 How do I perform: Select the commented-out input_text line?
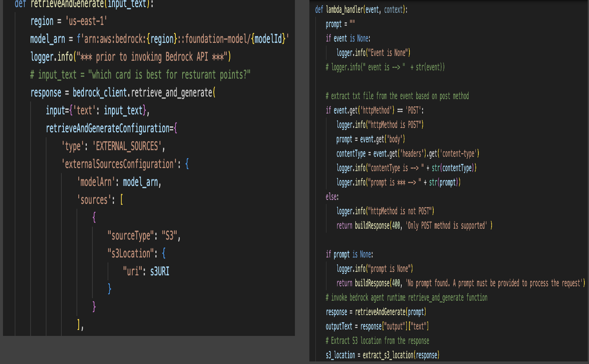coord(140,75)
